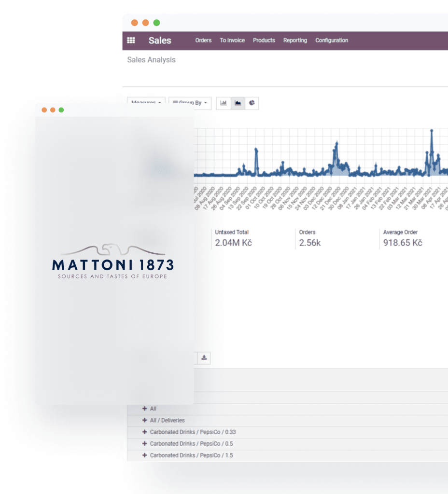Click Carbonated Drinks / PepsiCo / 0.33 label
448x494 pixels.
pos(193,432)
